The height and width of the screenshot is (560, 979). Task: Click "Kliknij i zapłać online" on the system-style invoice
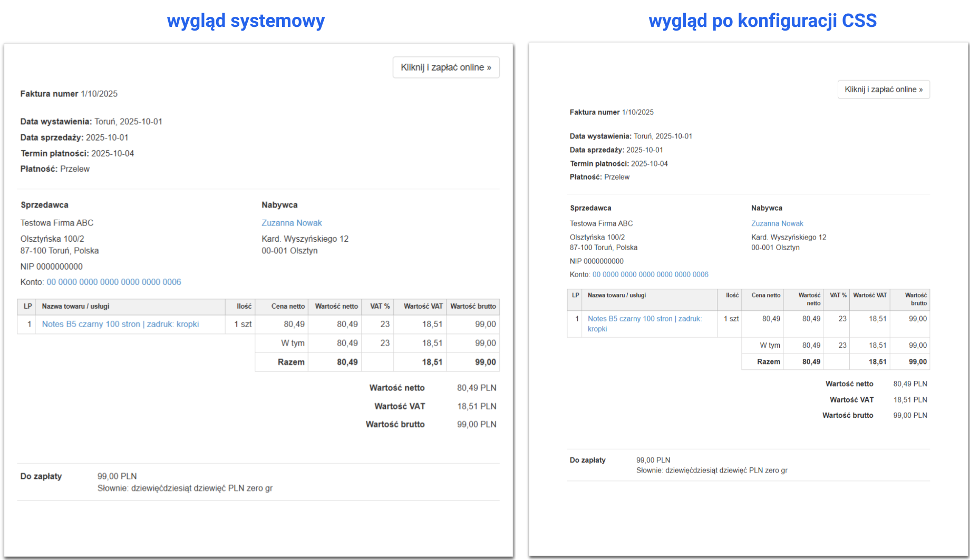445,67
